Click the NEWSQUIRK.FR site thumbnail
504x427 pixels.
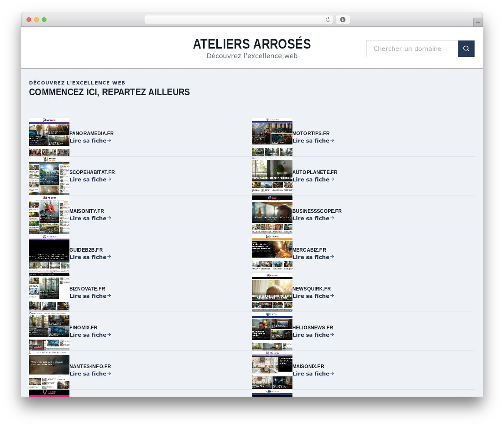[x=272, y=292]
